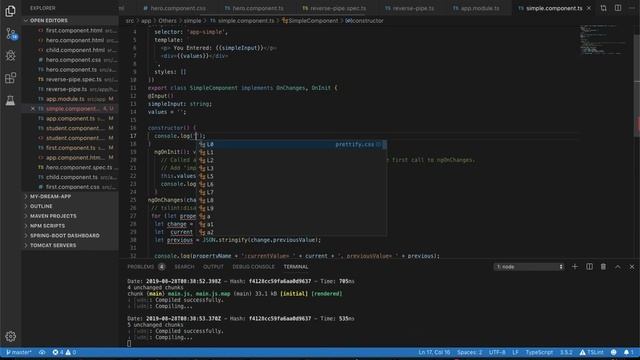
Task: Switch to hero.component.css tab
Action: pyautogui.click(x=176, y=8)
